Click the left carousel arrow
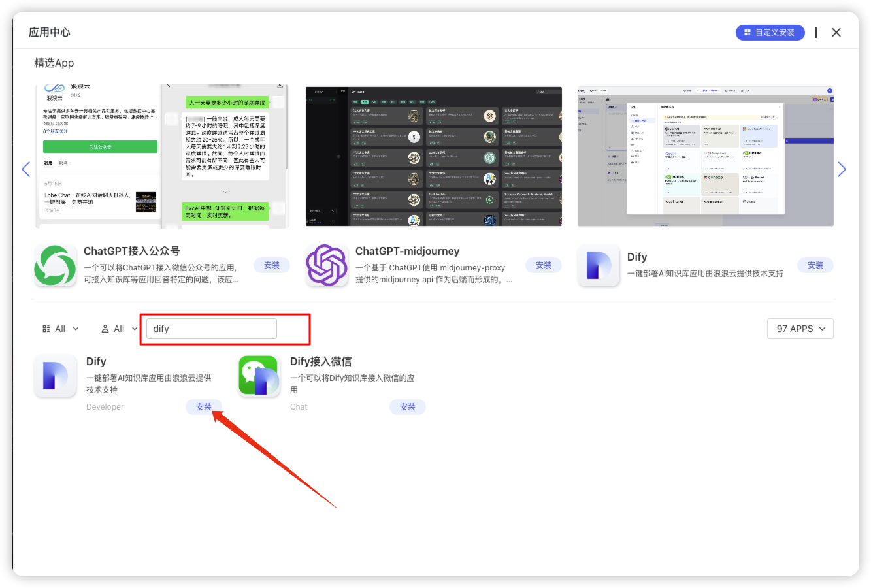Screen dimensions: 871x588 point(25,169)
